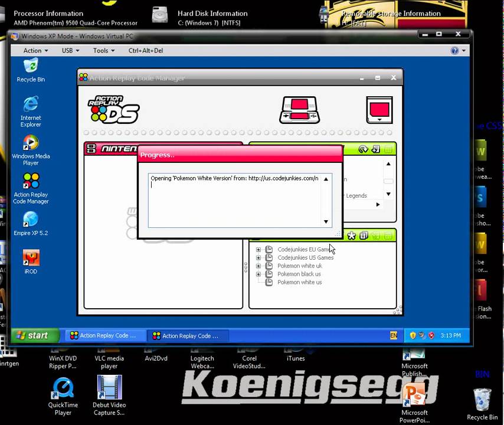
Task: Click the EN language bar indicator
Action: click(394, 335)
